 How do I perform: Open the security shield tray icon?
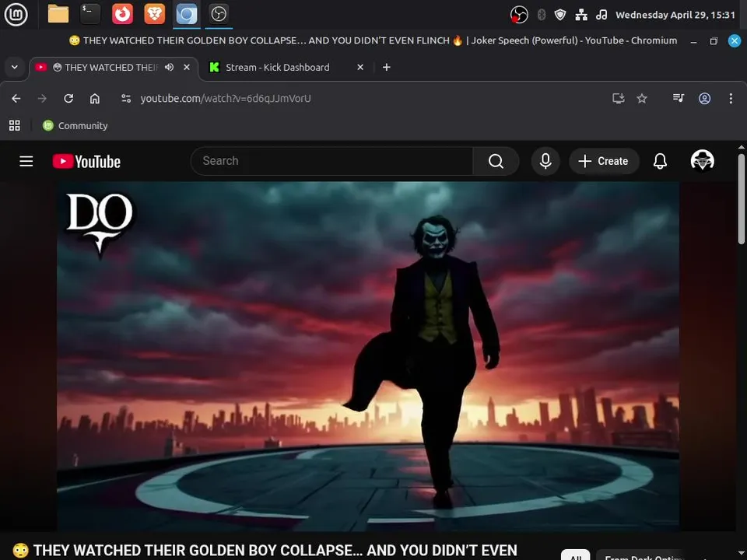(560, 15)
